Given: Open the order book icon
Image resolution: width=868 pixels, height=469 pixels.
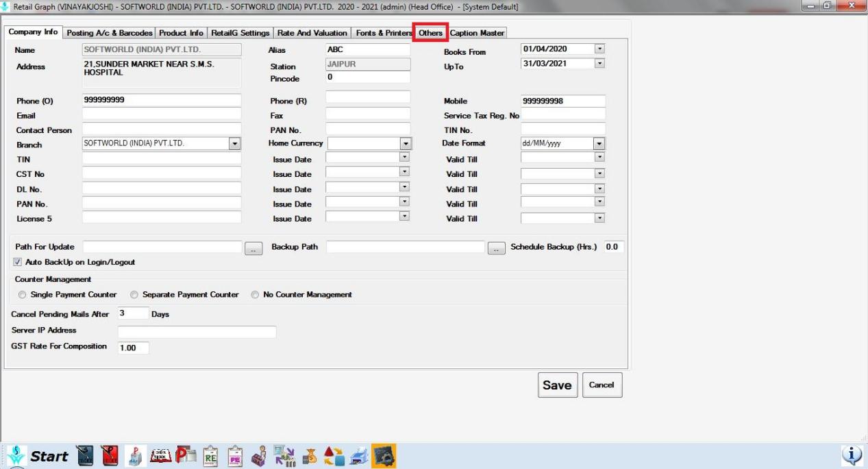Looking at the screenshot, I should 160,457.
